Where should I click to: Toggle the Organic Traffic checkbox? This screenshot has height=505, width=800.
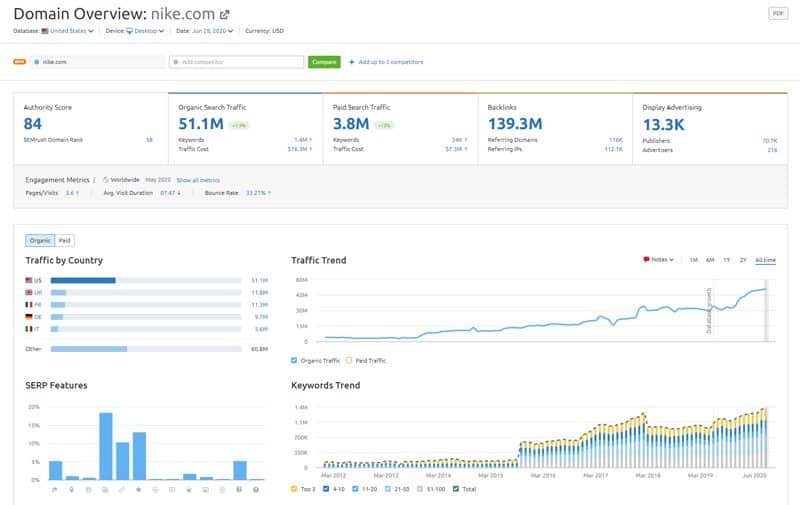295,360
